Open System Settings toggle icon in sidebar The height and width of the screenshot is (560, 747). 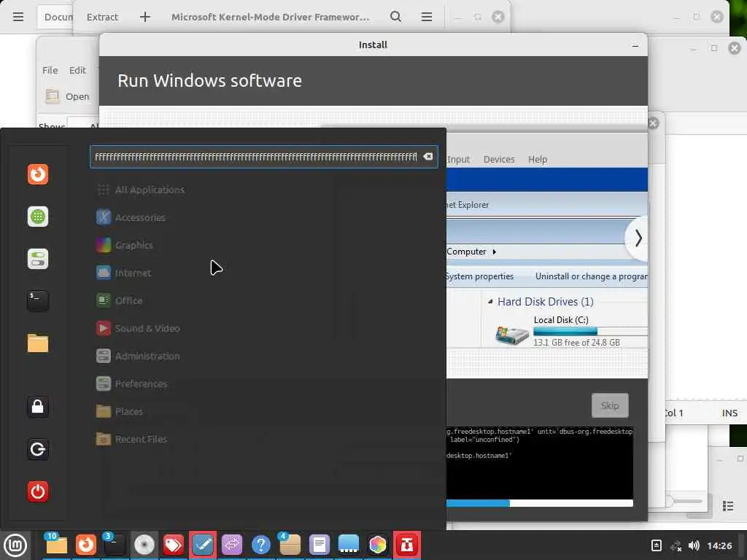[38, 259]
